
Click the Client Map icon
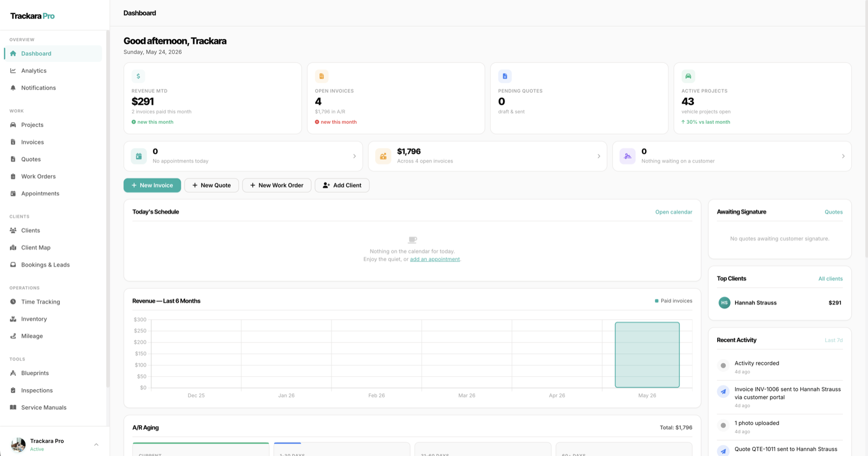click(x=13, y=248)
